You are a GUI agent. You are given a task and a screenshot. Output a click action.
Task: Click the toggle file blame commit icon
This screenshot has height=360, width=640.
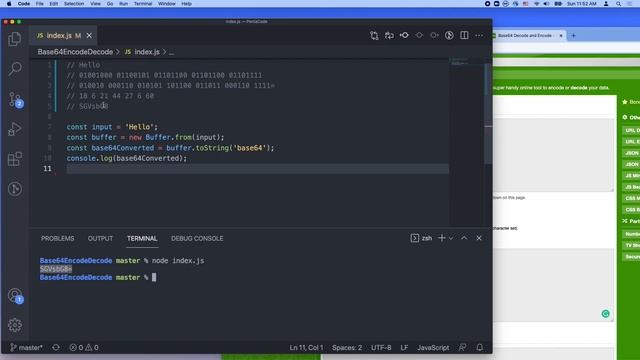[404, 36]
